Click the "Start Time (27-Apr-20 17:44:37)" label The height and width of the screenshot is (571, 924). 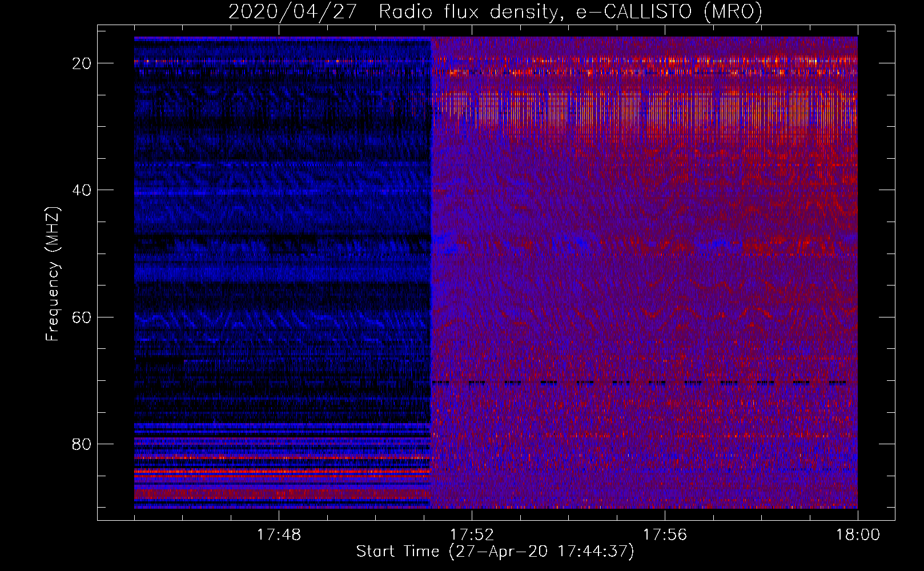(x=495, y=552)
